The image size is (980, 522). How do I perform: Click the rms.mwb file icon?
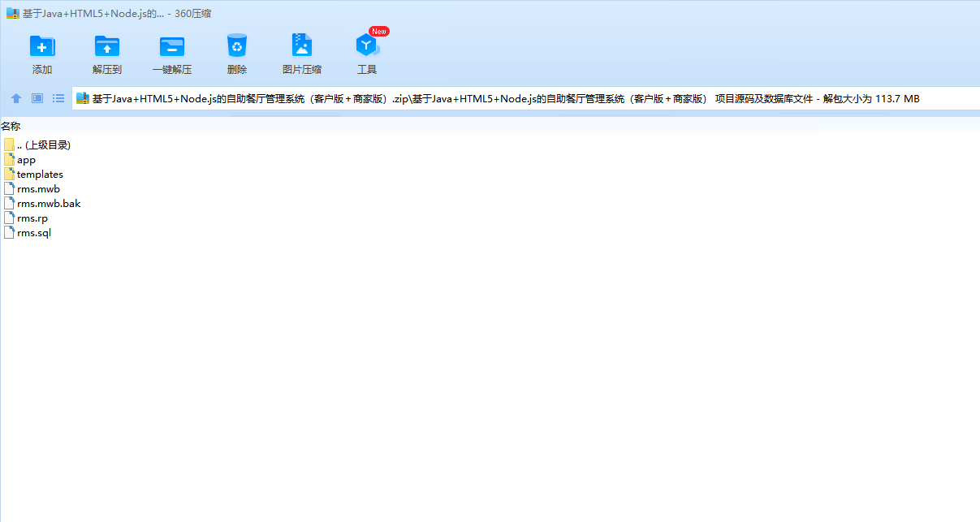click(x=9, y=188)
